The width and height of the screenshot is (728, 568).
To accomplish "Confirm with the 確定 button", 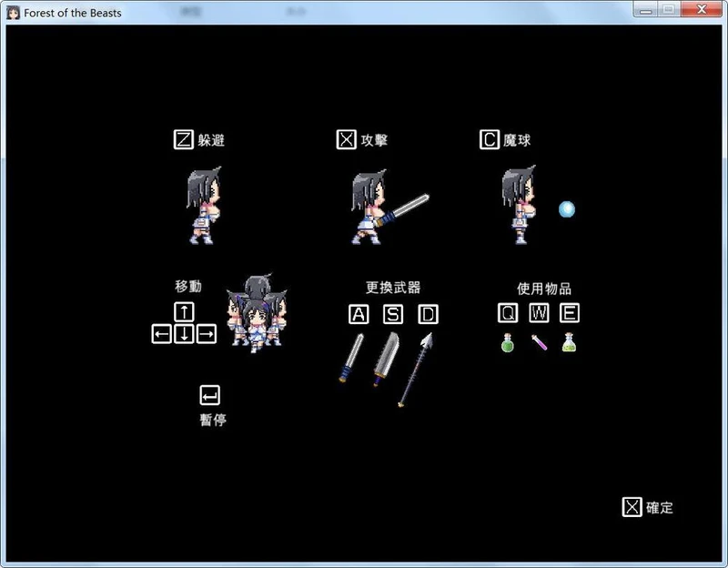I will tap(648, 507).
